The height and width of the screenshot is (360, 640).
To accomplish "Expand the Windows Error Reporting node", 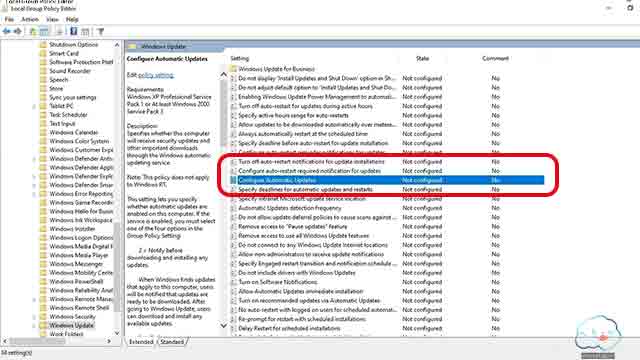I will [x=34, y=194].
